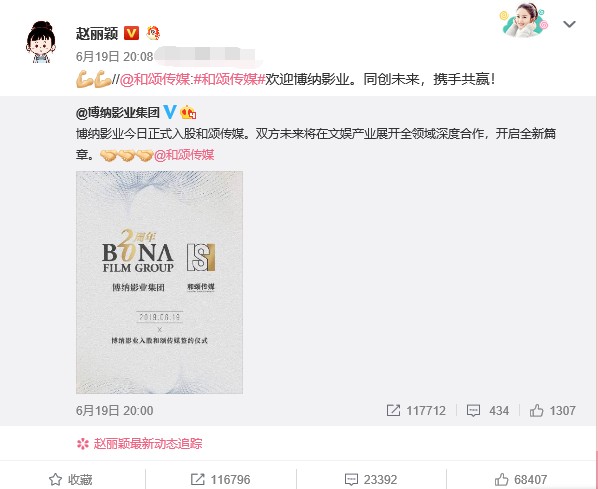Open the #和颂传媒# hashtag topic
The width and height of the screenshot is (598, 489).
tap(229, 79)
